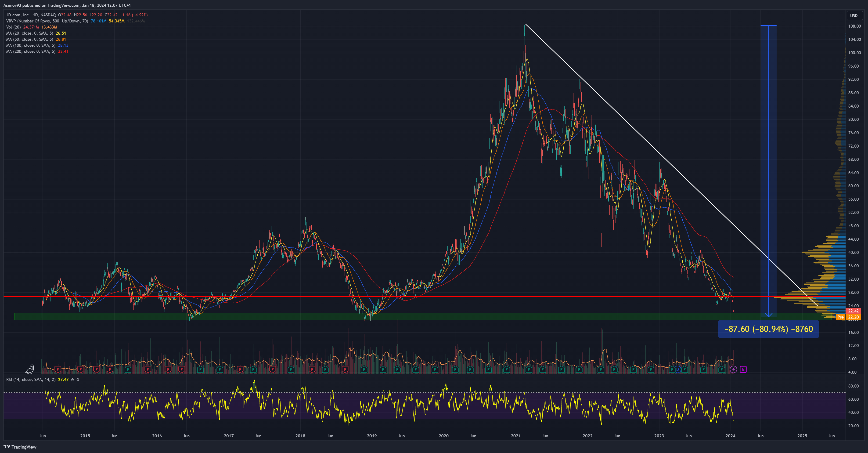Click the orange Pre pre-market price tag
Image resolution: width=868 pixels, height=453 pixels.
click(840, 317)
